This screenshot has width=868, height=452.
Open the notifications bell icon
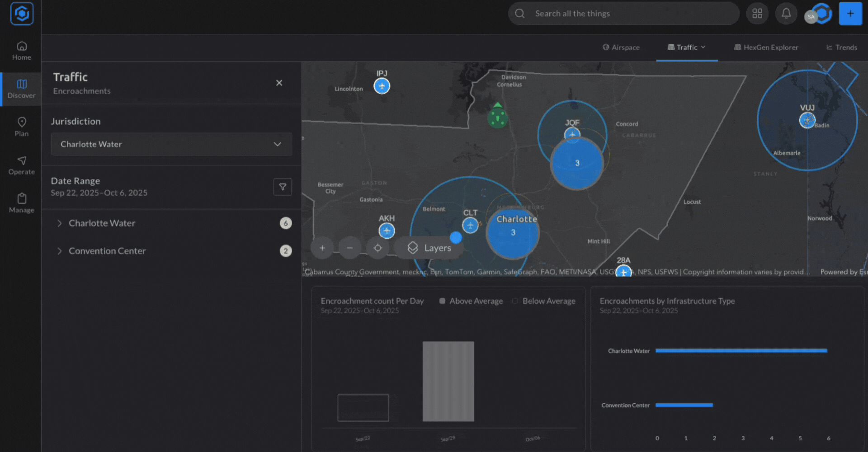(786, 14)
